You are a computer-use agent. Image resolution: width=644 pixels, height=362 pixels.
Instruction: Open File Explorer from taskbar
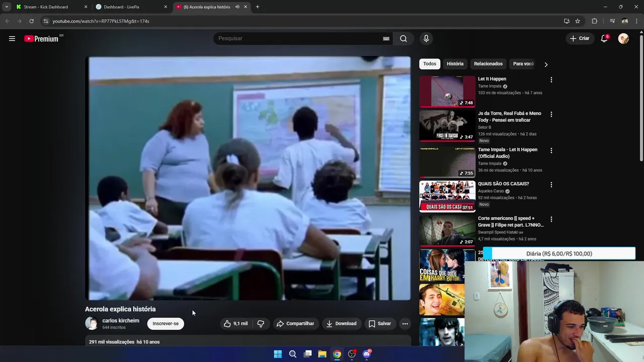(x=323, y=354)
